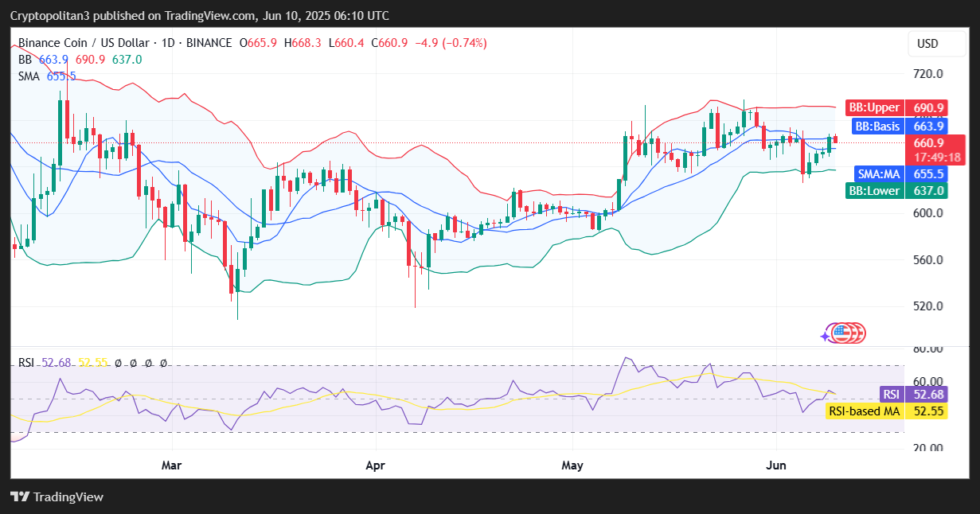The width and height of the screenshot is (980, 514).
Task: Click the open price O665.9
Action: [259, 43]
